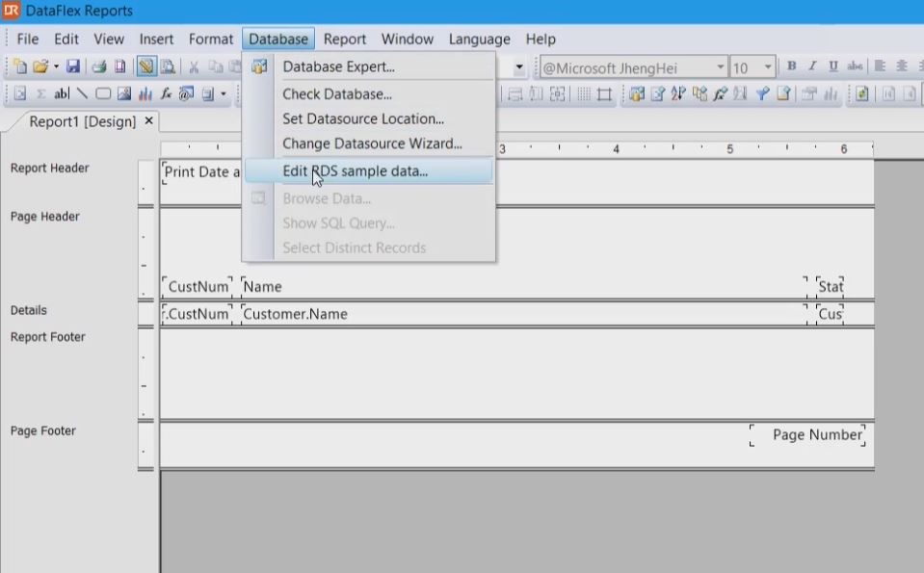The width and height of the screenshot is (924, 573).
Task: Click the Insert Chart icon
Action: tap(145, 94)
